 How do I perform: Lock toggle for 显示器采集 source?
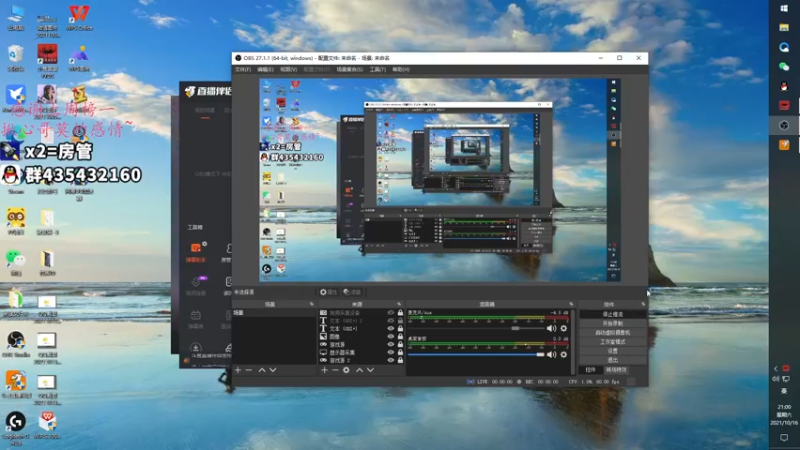401,352
